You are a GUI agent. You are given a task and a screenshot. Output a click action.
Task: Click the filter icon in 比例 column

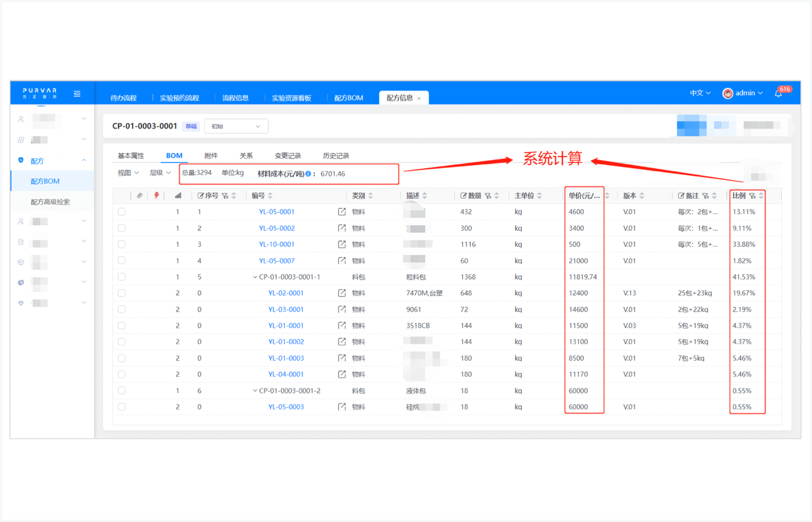tap(752, 196)
